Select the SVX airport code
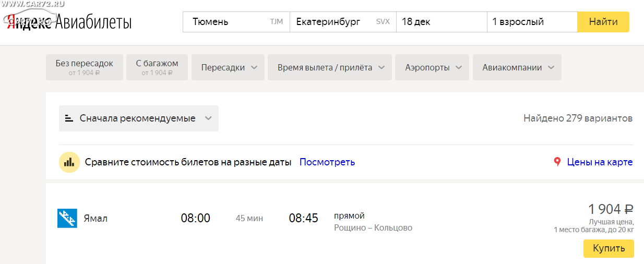 [x=383, y=22]
